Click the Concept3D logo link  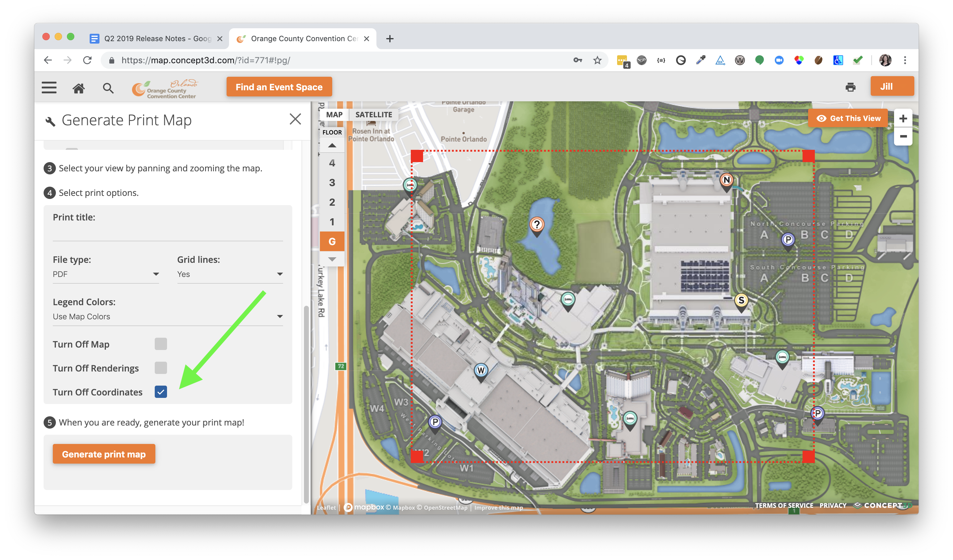pyautogui.click(x=883, y=506)
